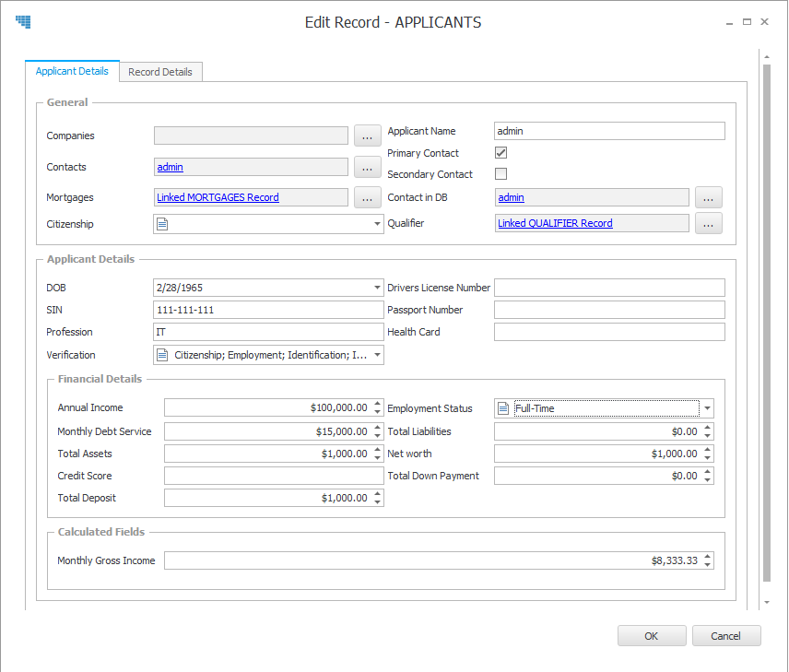Viewport: 789px width, 672px height.
Task: Decrease Annual Income with the down arrow
Action: [x=377, y=412]
